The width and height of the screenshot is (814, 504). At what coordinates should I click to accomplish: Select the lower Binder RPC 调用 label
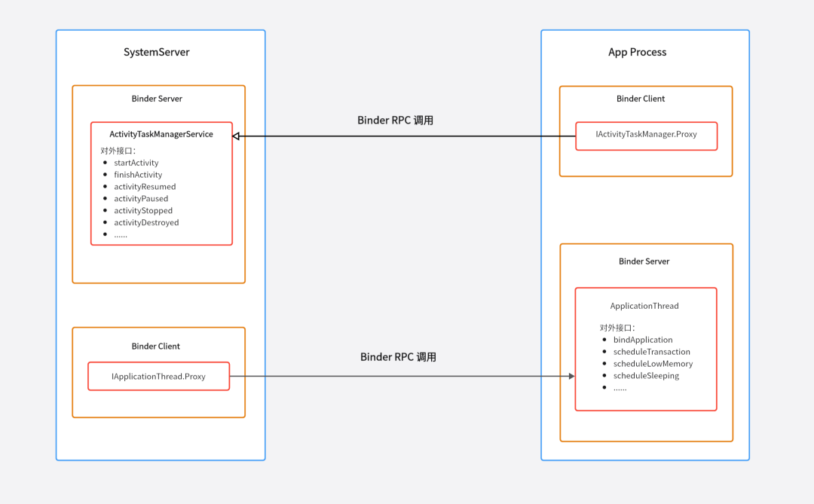[398, 356]
